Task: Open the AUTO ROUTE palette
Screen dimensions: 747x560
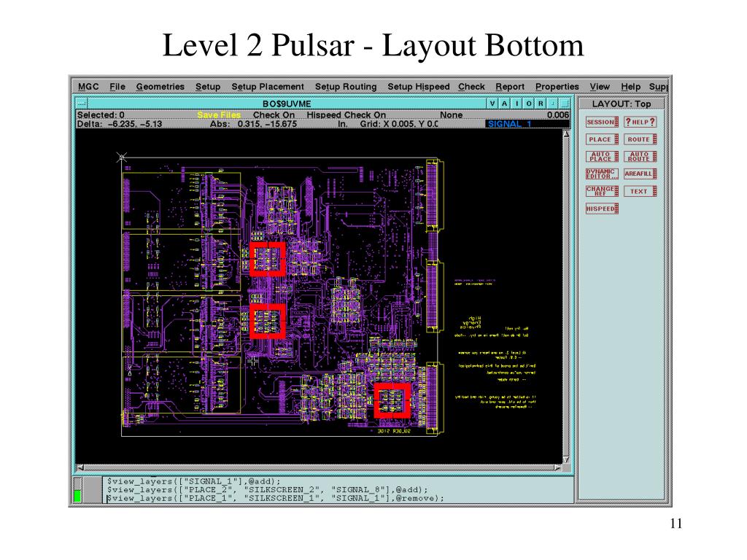Action: pos(640,156)
